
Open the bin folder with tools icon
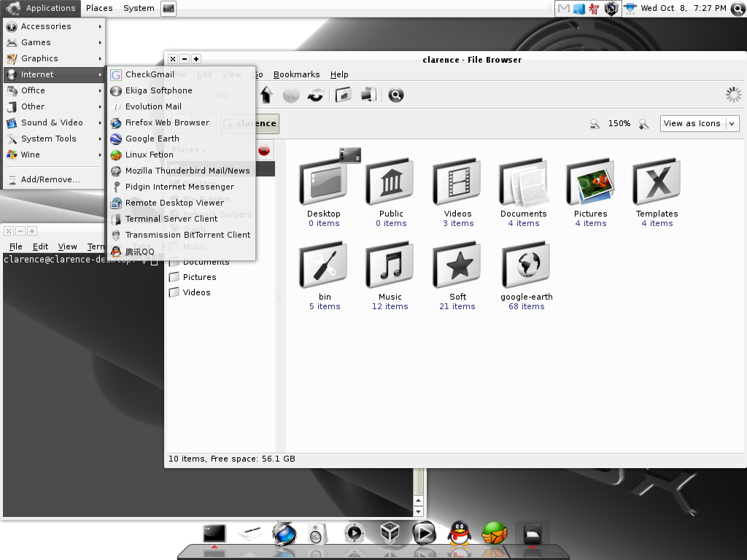(x=323, y=265)
